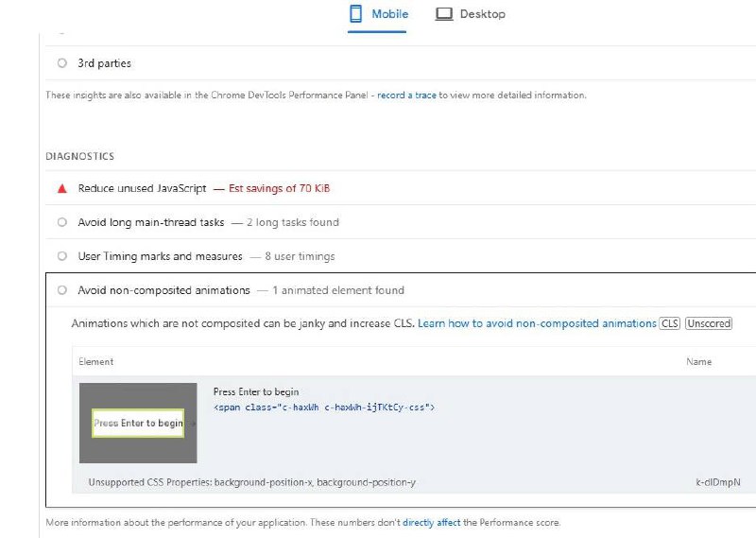
Task: Click the red warning triangle beside Reduce unused JavaScript
Action: tap(62, 189)
